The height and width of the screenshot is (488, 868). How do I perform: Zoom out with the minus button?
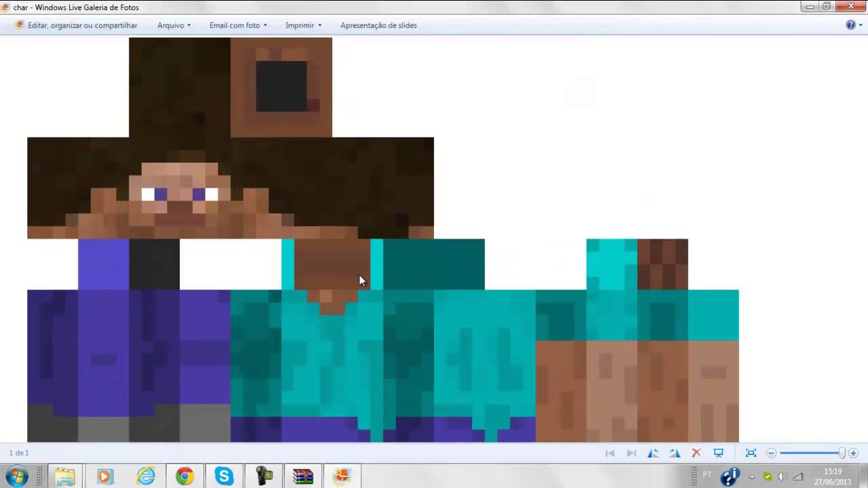pyautogui.click(x=771, y=453)
